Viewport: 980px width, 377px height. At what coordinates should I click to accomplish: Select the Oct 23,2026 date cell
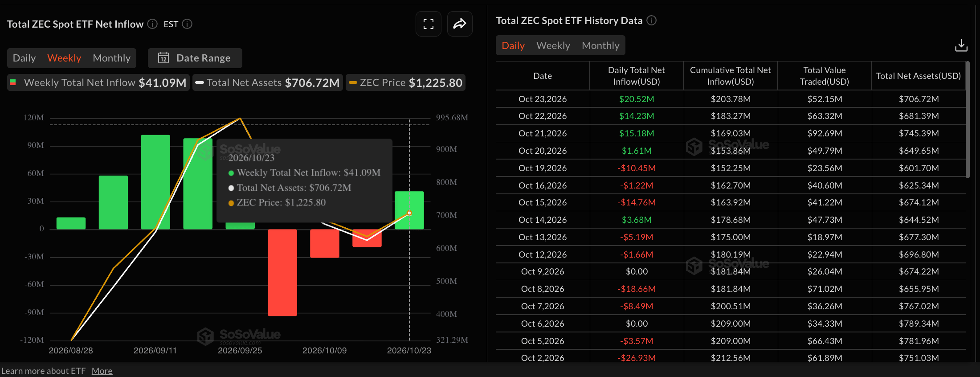click(x=543, y=99)
